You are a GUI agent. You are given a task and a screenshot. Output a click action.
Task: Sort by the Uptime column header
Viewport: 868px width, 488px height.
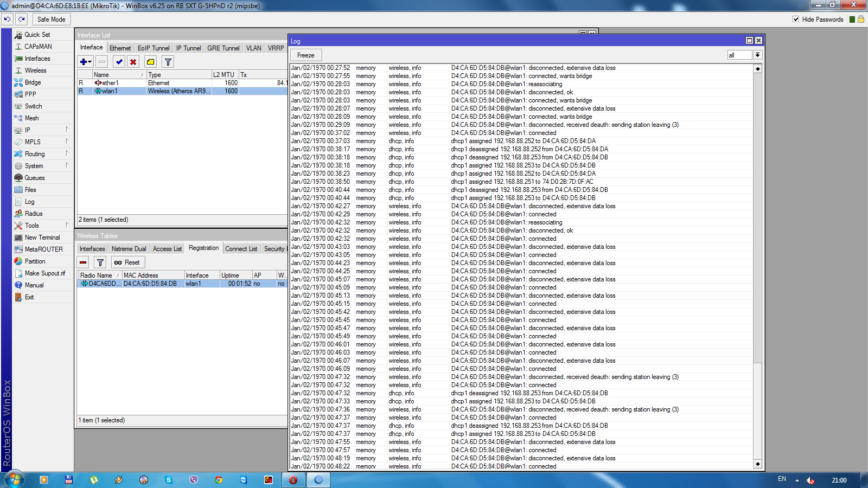(x=235, y=275)
